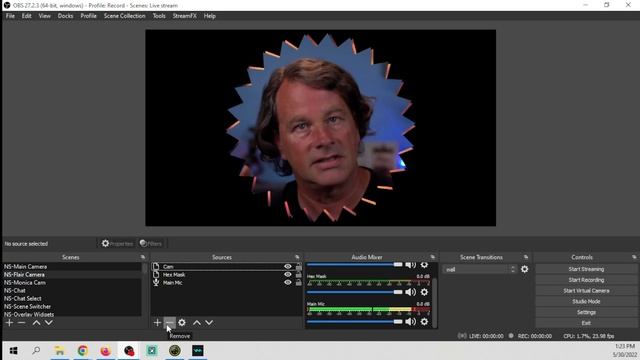Mute the Main Mic audio
Screen dimensions: 640x360
coord(411,322)
